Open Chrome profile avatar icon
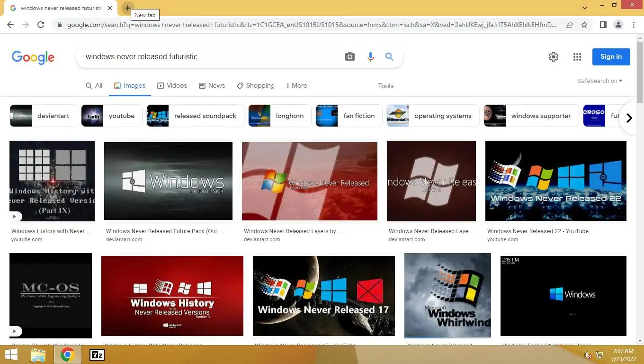This screenshot has height=364, width=644. tap(618, 25)
